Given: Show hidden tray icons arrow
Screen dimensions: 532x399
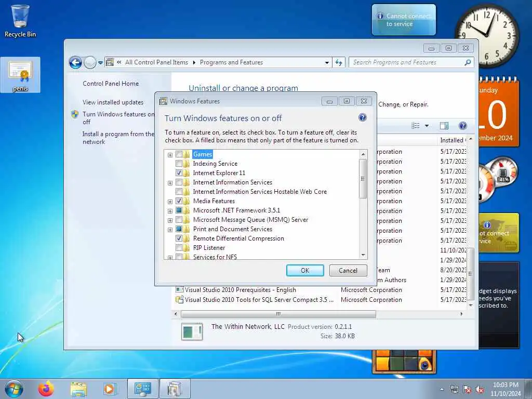Looking at the screenshot, I should point(442,390).
